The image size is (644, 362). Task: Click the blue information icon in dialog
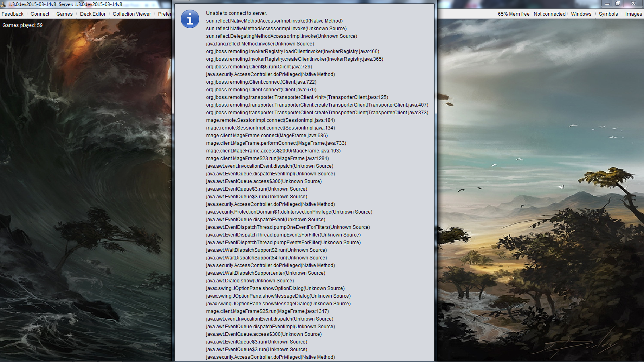click(x=190, y=19)
